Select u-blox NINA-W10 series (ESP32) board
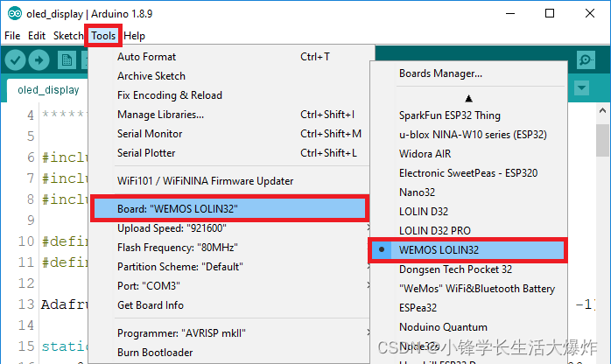611x364 pixels. tap(468, 135)
